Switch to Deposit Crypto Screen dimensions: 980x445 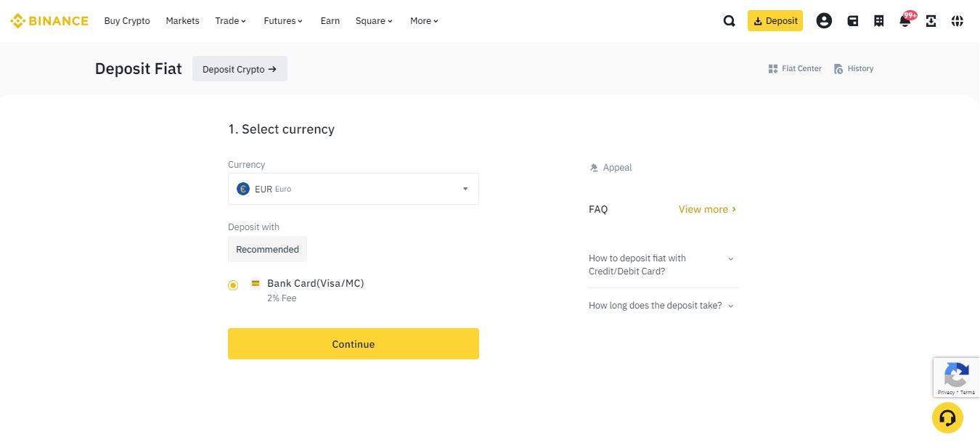[240, 69]
